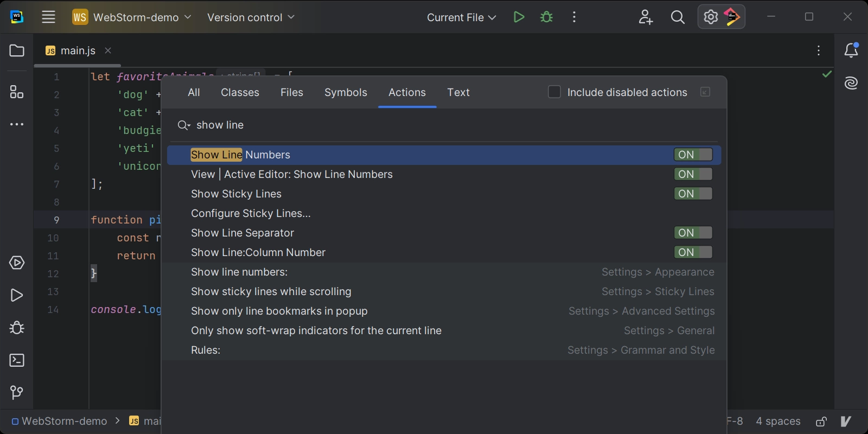868x434 pixels.
Task: Click the 4 spaces indent setting
Action: (x=778, y=421)
